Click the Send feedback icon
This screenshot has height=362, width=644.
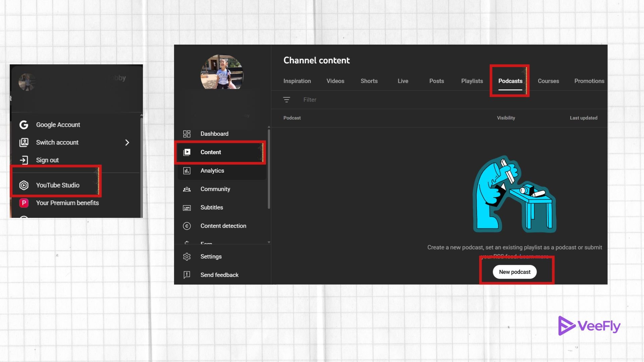pos(187,275)
